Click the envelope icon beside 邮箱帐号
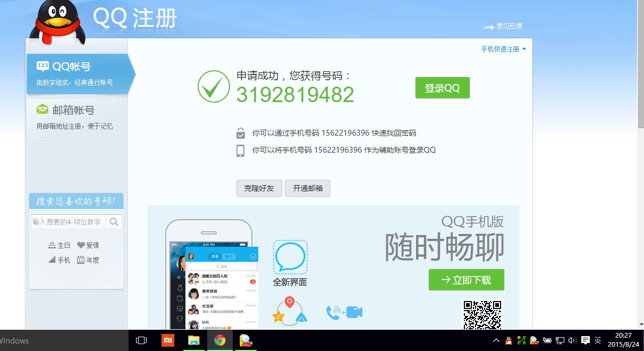The image size is (644, 351). pos(43,110)
